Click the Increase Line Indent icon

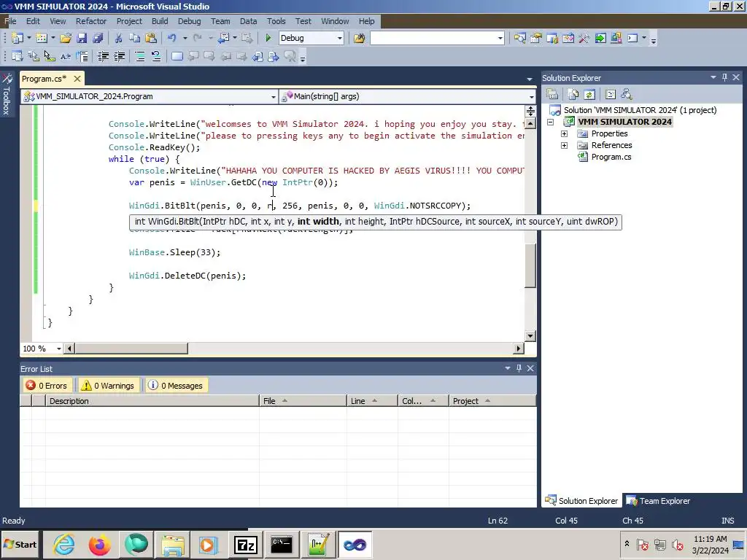119,57
